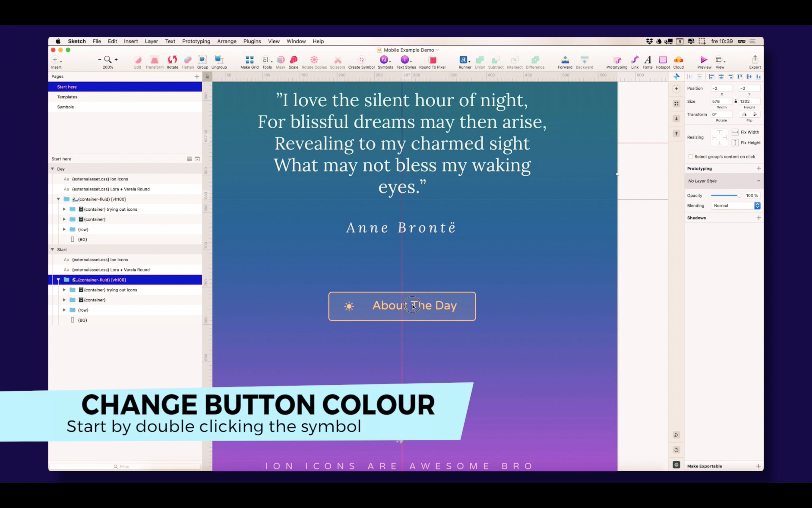Add a Shadows style with plus
812x508 pixels.
(x=758, y=218)
